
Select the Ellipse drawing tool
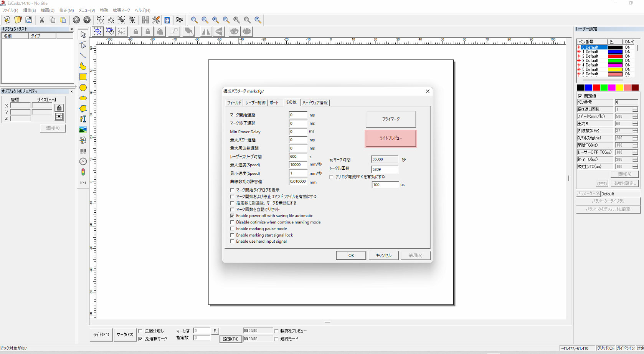pos(83,98)
